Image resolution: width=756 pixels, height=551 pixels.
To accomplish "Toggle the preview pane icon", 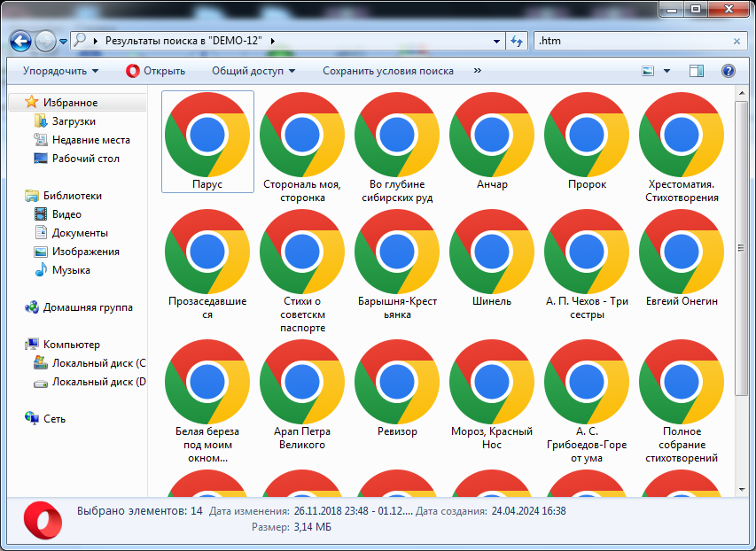I will point(697,71).
